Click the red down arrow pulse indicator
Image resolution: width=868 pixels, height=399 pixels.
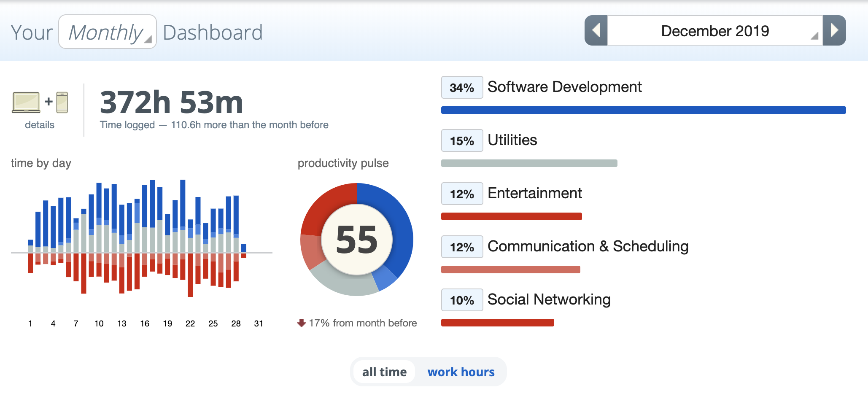point(301,323)
